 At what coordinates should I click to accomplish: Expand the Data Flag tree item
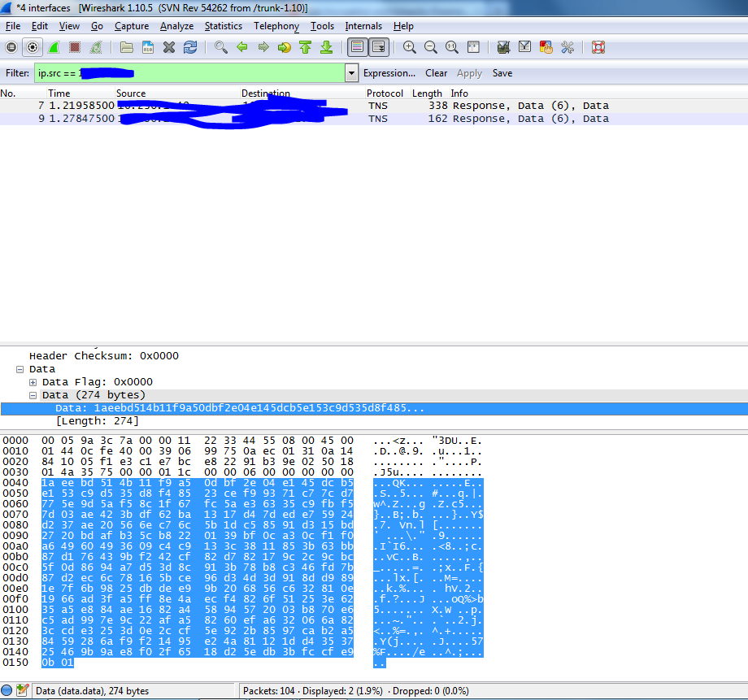pos(33,381)
